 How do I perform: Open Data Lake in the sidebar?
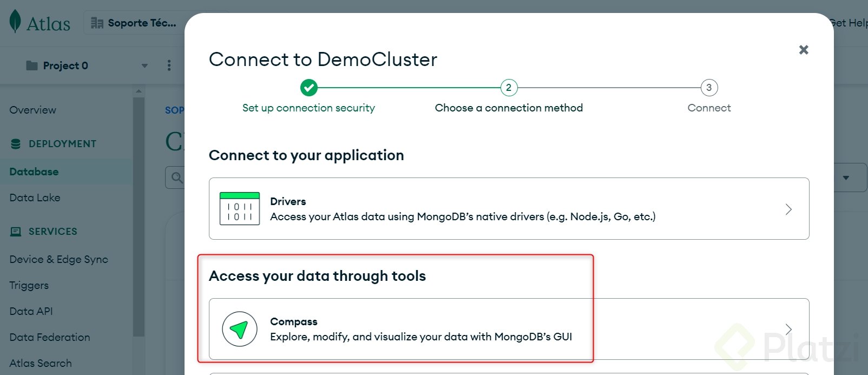point(35,198)
